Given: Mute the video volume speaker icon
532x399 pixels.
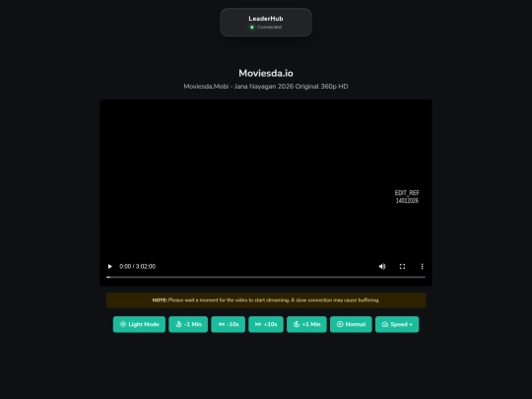Looking at the screenshot, I should tap(382, 266).
